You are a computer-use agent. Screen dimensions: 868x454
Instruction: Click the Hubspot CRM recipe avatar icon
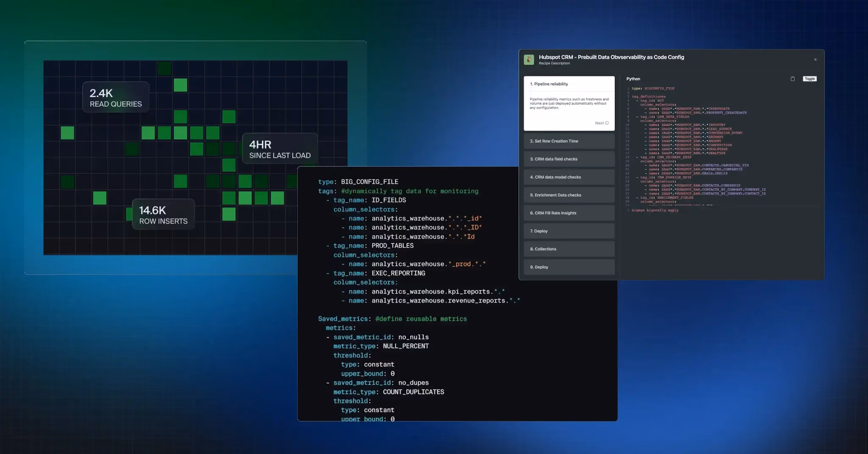click(529, 60)
